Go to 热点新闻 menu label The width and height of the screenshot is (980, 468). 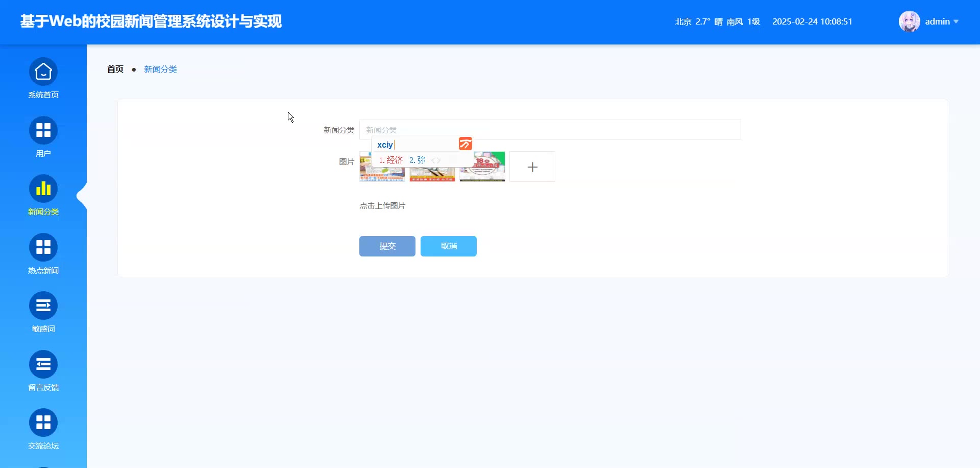[43, 271]
